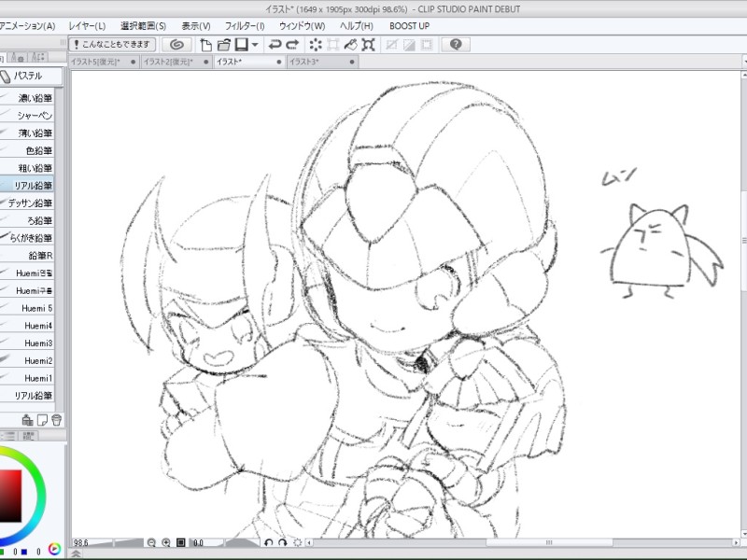Screen dimensions: 747x560
Task: Rotate canvas left using status bar icon
Action: [x=268, y=542]
